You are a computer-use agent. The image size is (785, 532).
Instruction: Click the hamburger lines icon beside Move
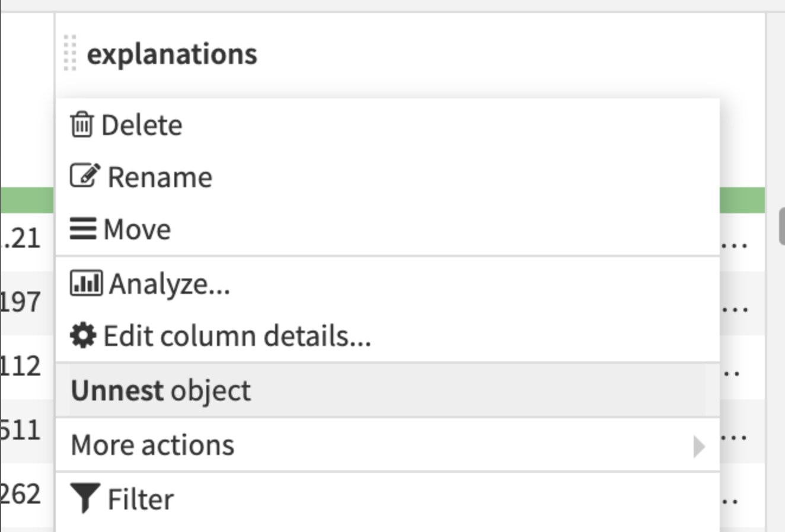(85, 229)
